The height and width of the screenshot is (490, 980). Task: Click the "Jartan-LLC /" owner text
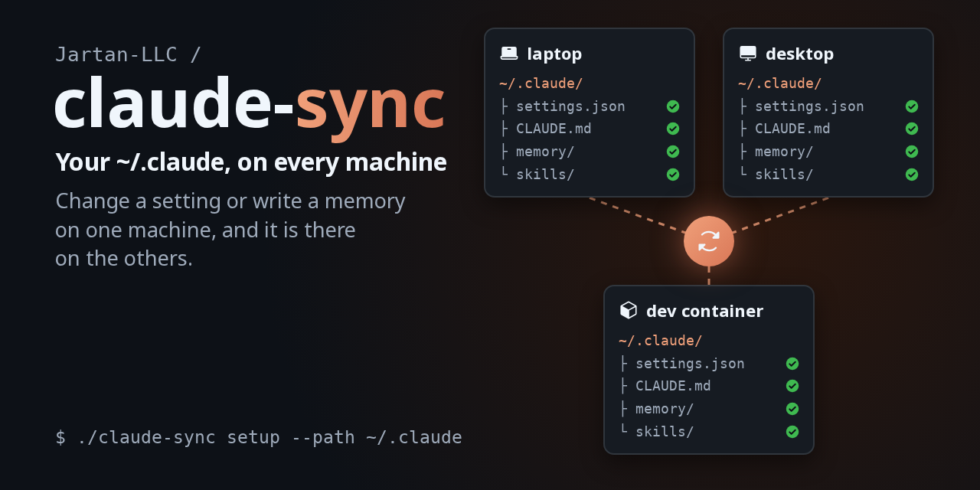pos(129,54)
